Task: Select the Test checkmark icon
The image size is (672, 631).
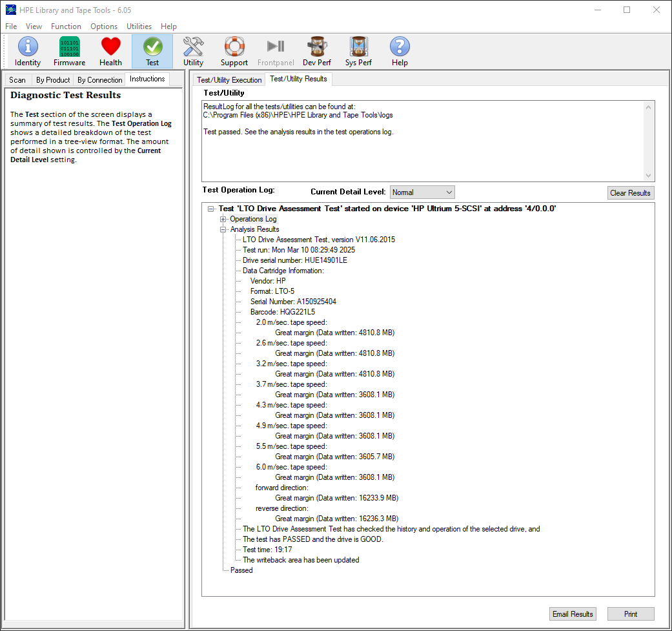Action: pyautogui.click(x=152, y=52)
